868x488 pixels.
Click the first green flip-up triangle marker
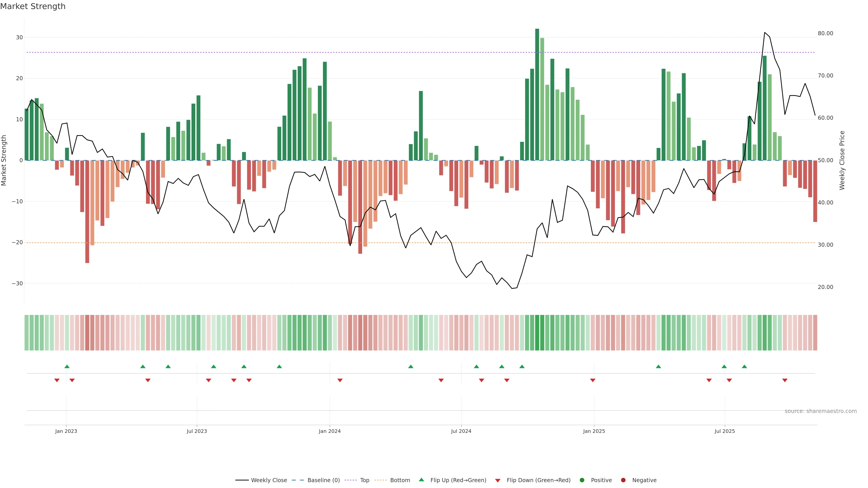(x=67, y=366)
